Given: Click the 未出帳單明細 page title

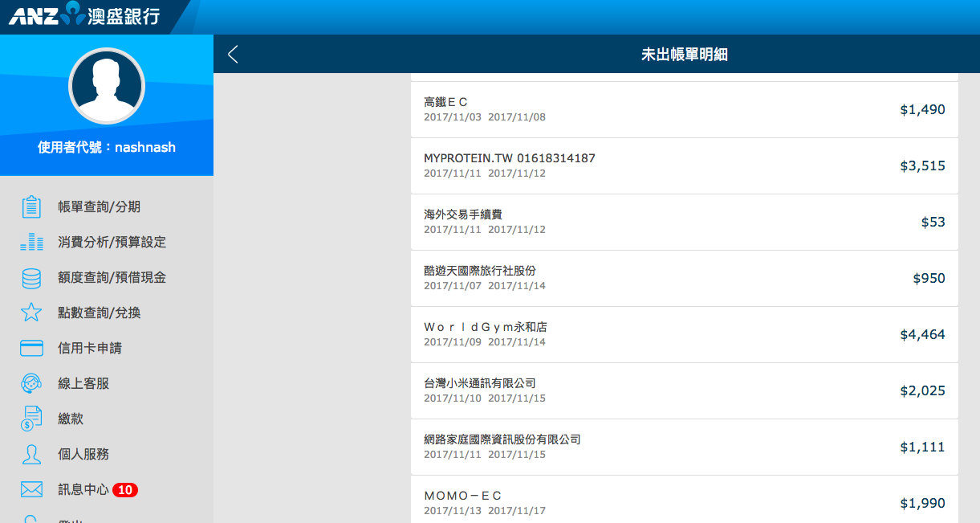Looking at the screenshot, I should tap(685, 55).
